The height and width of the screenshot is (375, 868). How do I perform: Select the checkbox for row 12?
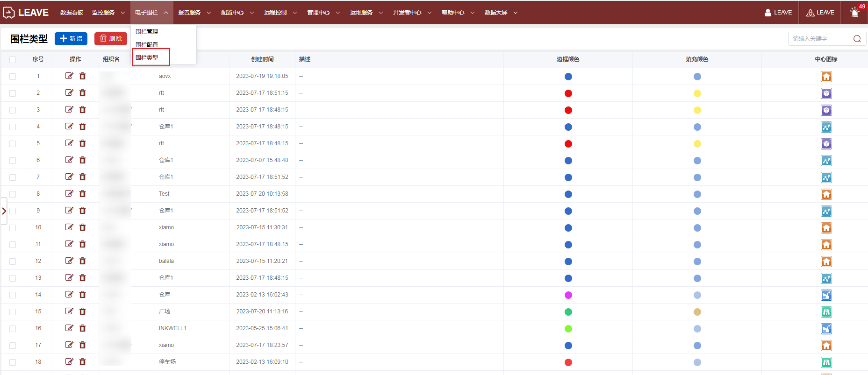pos(13,262)
